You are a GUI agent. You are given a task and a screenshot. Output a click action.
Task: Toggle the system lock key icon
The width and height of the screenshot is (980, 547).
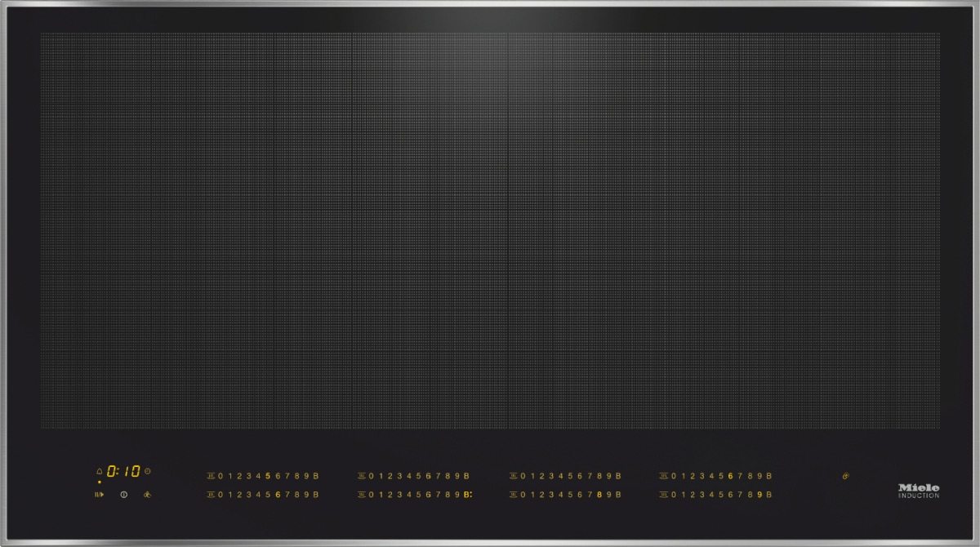pos(846,476)
